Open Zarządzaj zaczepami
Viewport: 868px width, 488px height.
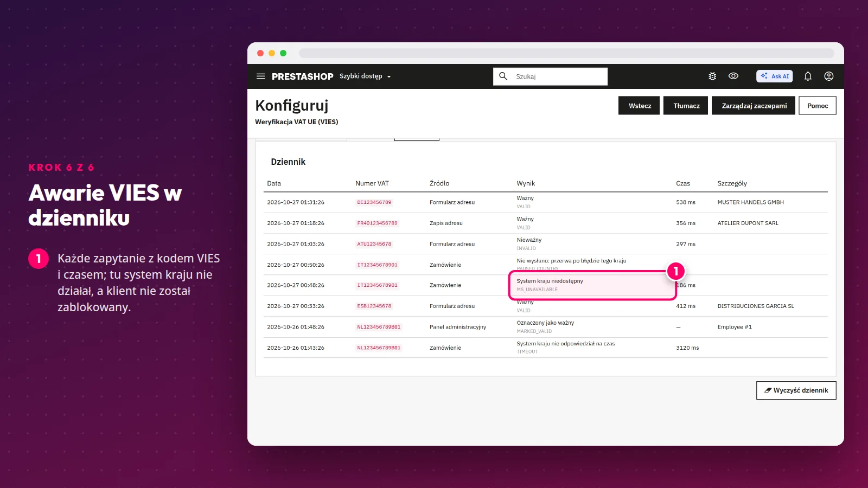(754, 106)
